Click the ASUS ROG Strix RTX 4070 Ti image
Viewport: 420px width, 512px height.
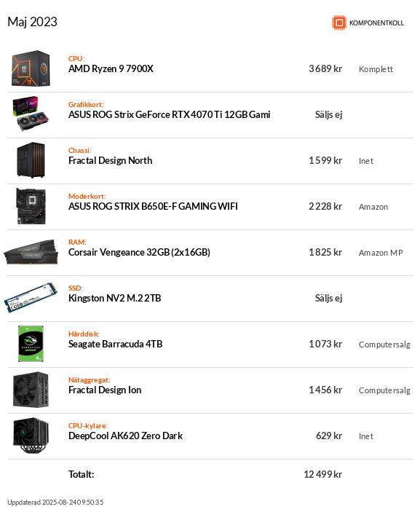pos(31,114)
